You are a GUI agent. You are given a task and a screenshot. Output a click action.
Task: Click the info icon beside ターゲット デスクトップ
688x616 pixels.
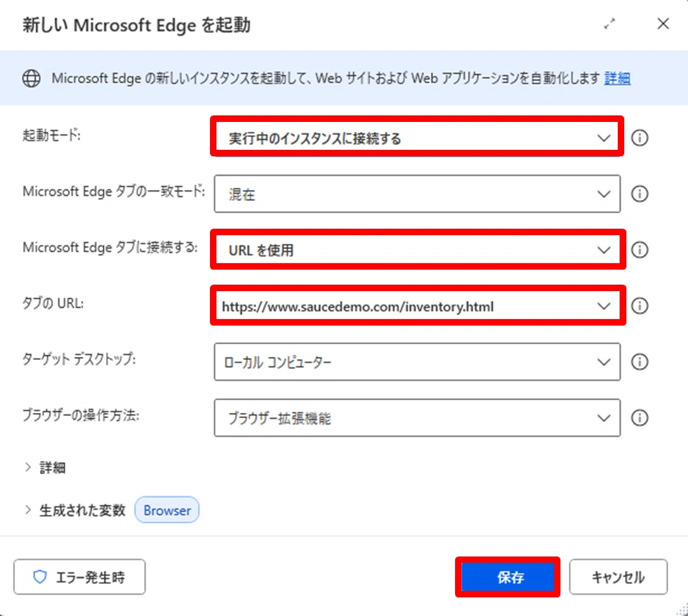639,362
